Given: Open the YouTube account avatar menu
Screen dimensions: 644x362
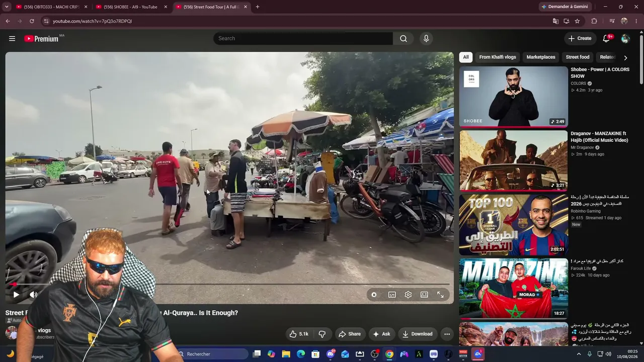Looking at the screenshot, I should coord(625,39).
